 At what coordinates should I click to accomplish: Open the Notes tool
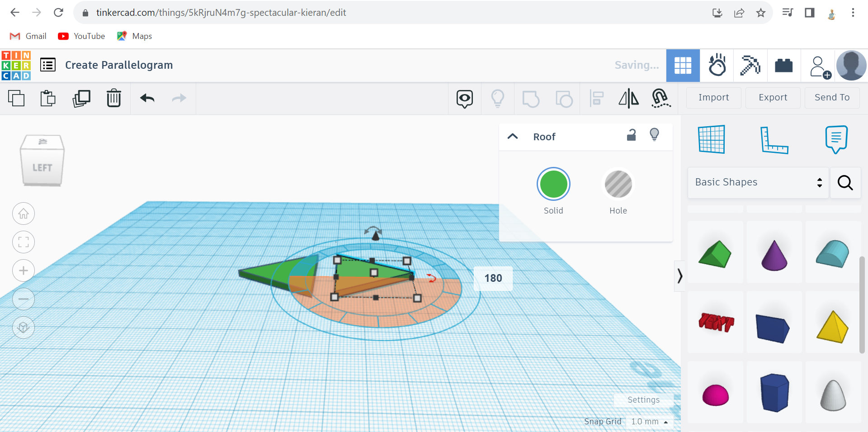836,139
